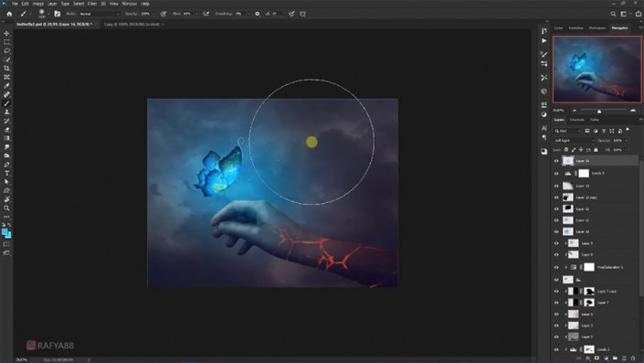Open the brush Mode dropdown showing Normal
This screenshot has height=363, width=644.
[x=99, y=14]
